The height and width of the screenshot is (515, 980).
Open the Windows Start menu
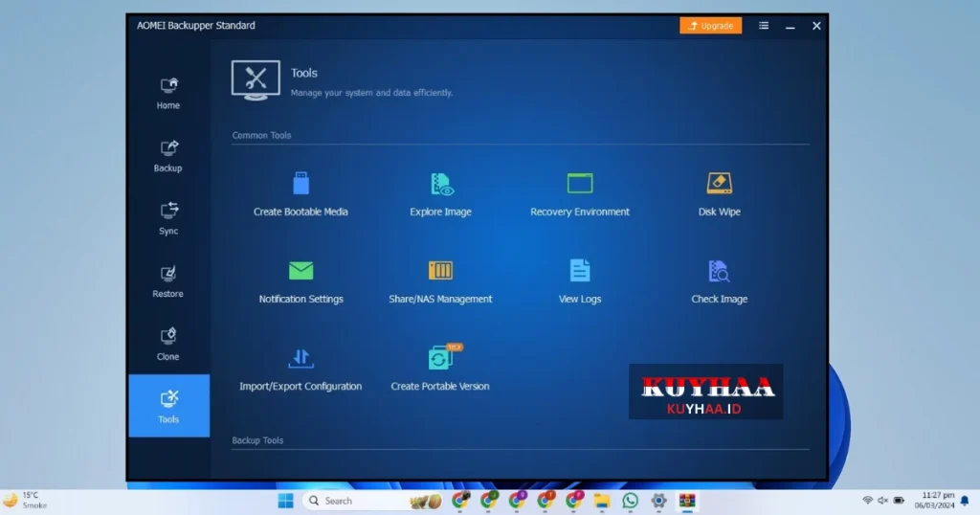(285, 501)
